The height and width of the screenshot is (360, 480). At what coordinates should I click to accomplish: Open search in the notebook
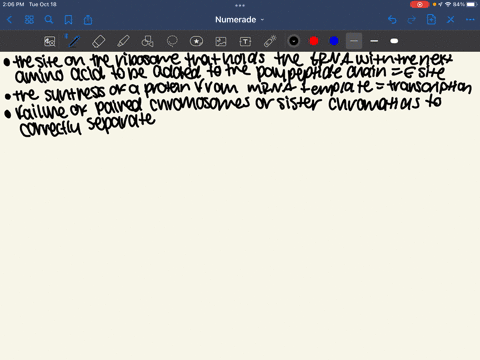(49, 20)
